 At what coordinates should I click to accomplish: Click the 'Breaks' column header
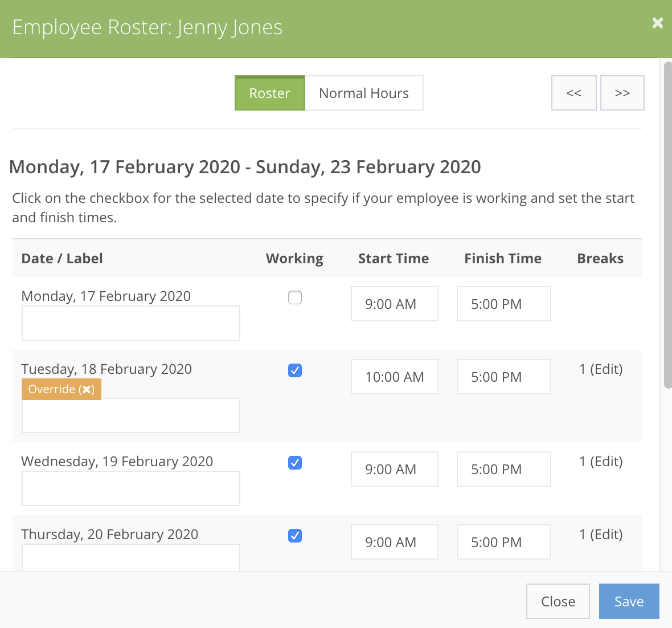click(x=600, y=258)
